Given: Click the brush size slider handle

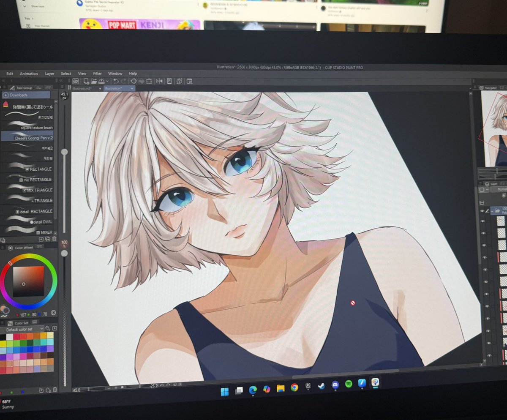Looking at the screenshot, I should (x=64, y=152).
